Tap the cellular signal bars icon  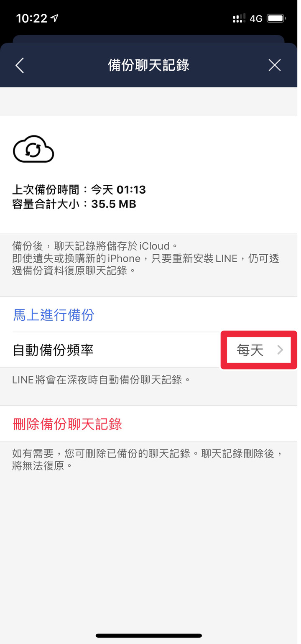pos(239,18)
